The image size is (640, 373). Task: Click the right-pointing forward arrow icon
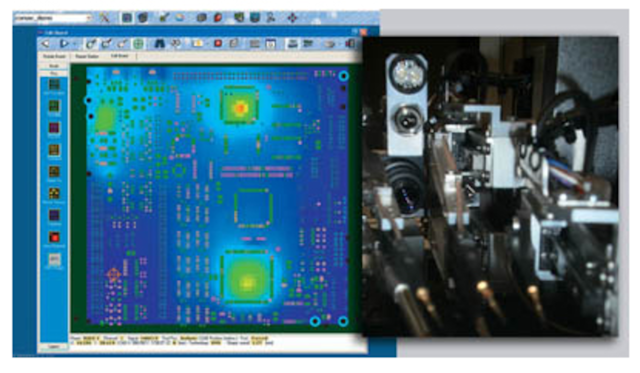click(64, 43)
